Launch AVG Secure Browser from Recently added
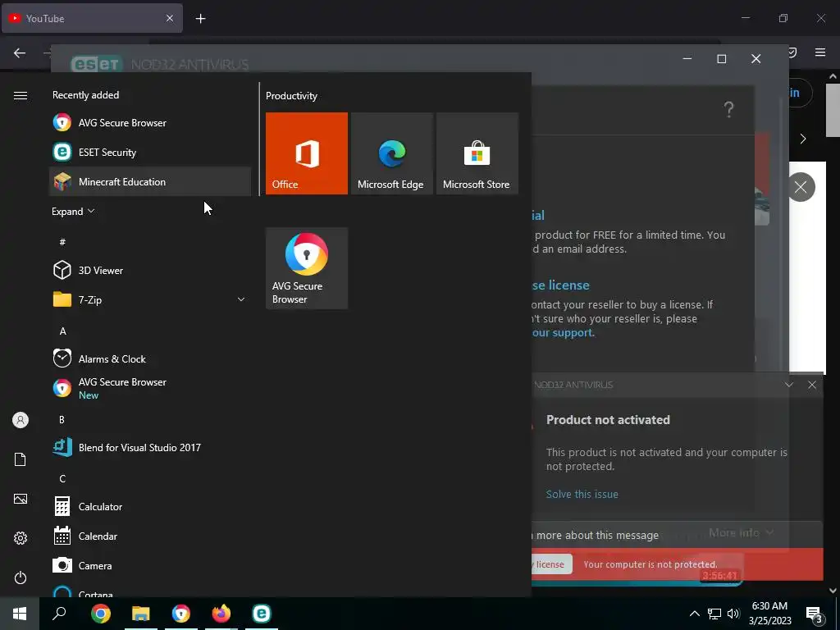Image resolution: width=840 pixels, height=630 pixels. (x=150, y=123)
